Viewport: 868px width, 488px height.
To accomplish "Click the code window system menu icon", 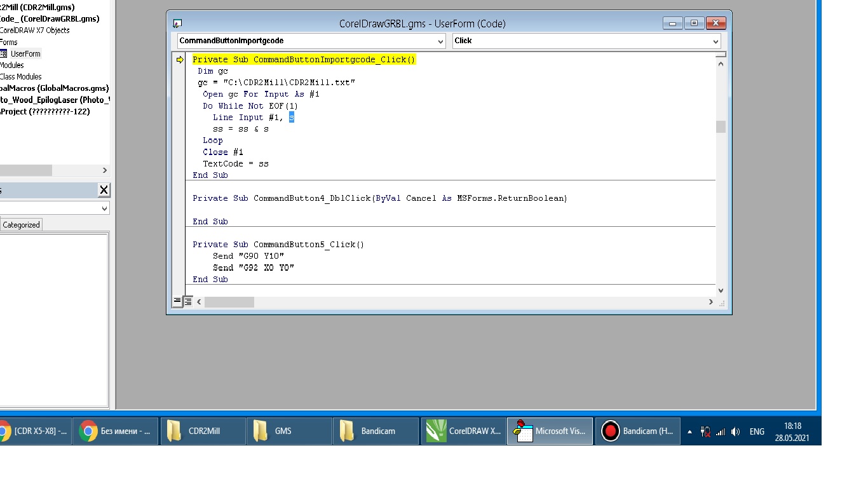I will 177,24.
